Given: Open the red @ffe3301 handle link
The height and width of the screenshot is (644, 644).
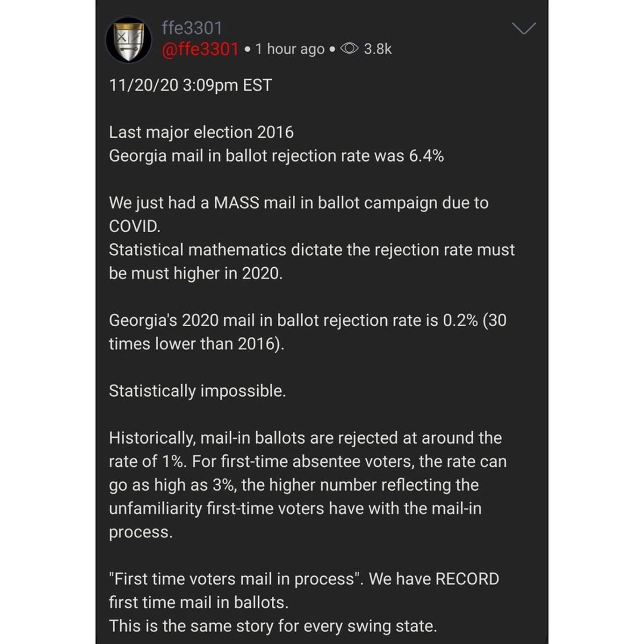Looking at the screenshot, I should point(200,49).
